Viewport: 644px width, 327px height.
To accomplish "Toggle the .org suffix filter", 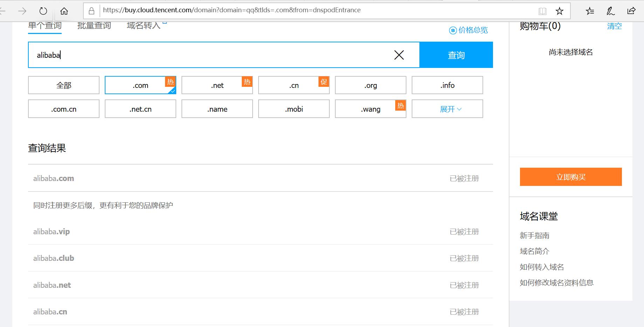I will 371,85.
